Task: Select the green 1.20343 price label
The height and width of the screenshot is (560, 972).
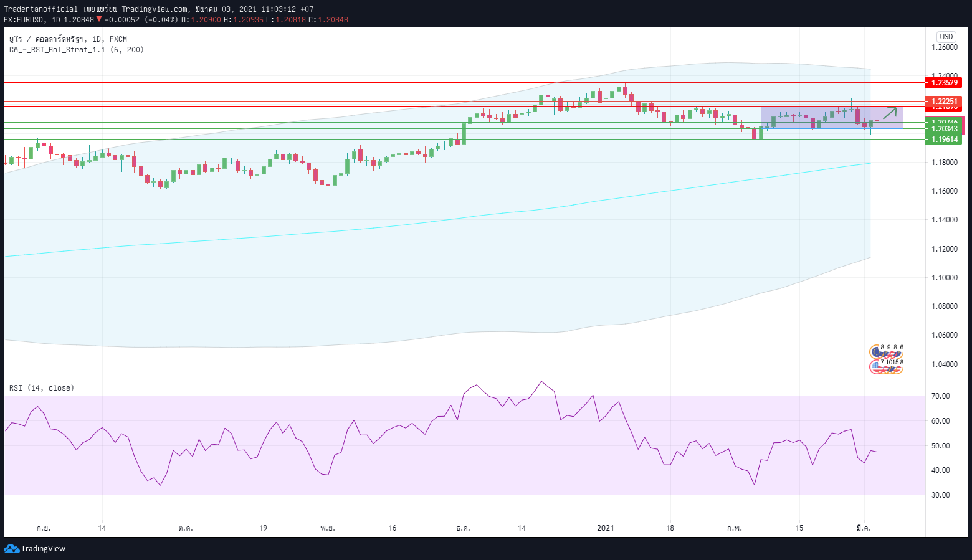Action: point(944,129)
